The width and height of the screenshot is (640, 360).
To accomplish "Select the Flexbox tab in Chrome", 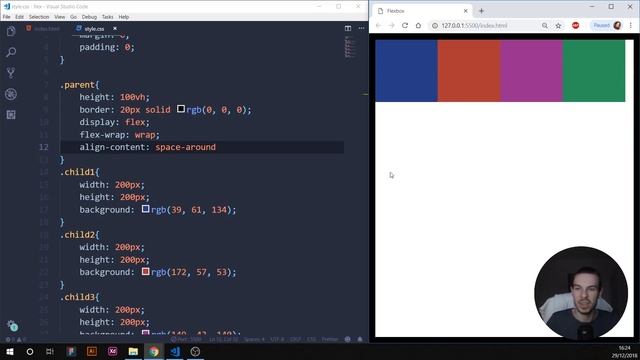I will [422, 11].
